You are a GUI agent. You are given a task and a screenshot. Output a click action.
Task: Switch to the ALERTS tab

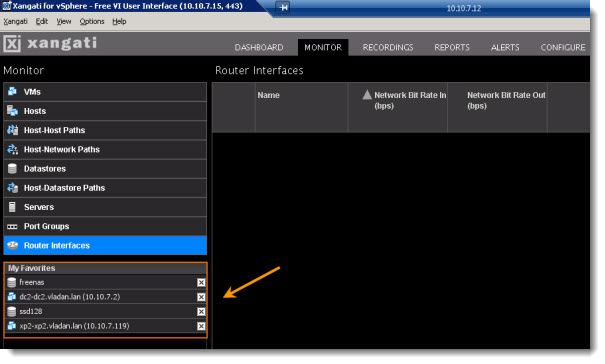click(x=505, y=47)
